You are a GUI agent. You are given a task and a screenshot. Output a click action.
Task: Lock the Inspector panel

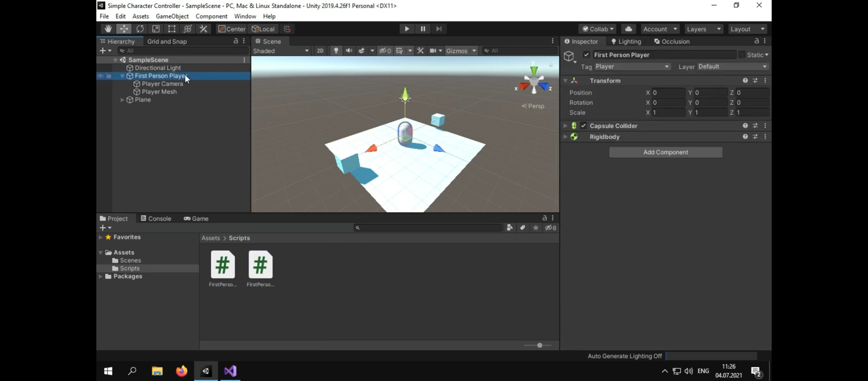pyautogui.click(x=757, y=41)
